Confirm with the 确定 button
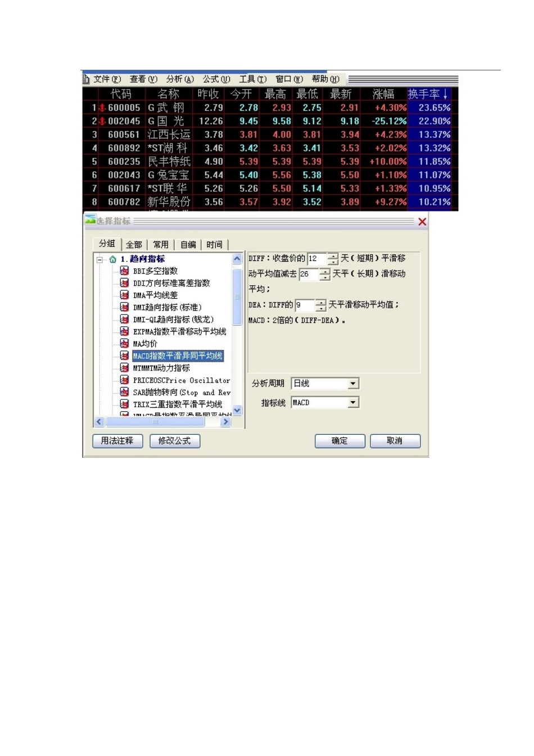This screenshot has height=756, width=534. pyautogui.click(x=340, y=441)
